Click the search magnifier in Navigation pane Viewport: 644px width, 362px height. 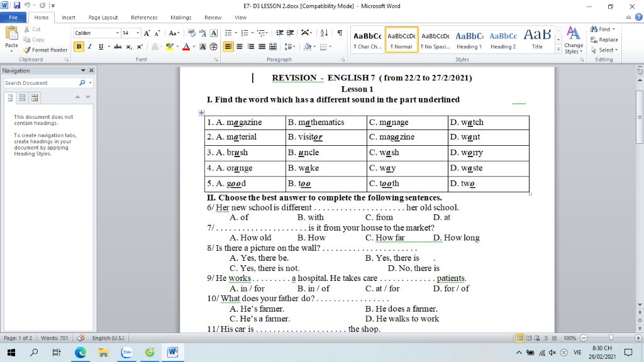tap(82, 82)
